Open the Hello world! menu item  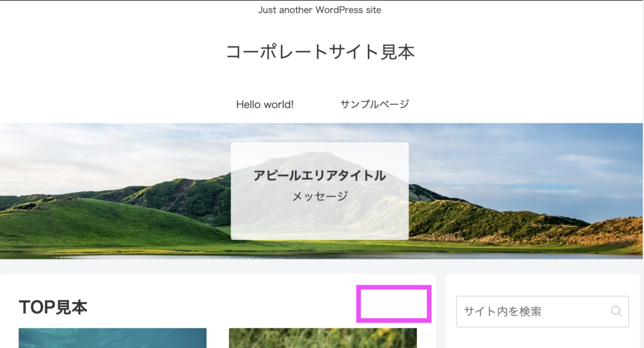coord(265,104)
